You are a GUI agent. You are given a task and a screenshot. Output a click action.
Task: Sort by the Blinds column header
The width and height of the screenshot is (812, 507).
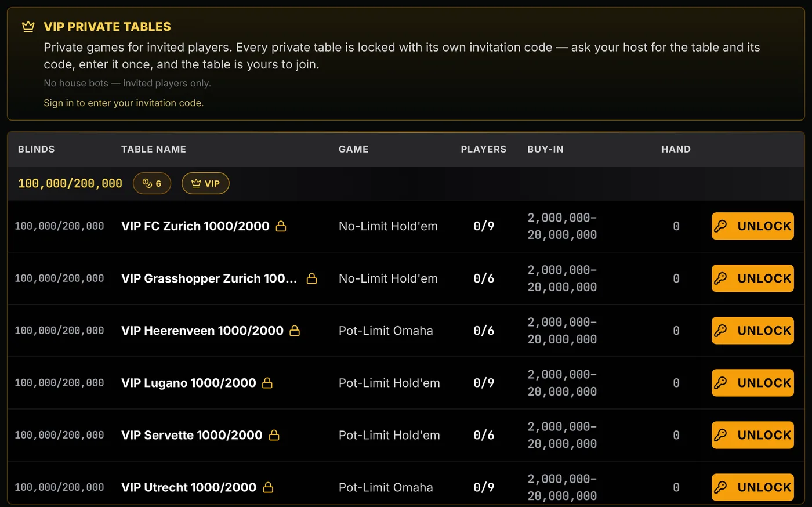37,149
